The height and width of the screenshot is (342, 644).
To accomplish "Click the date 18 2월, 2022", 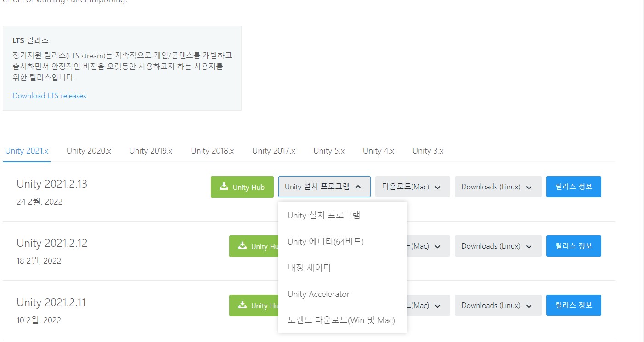I will [x=39, y=261].
